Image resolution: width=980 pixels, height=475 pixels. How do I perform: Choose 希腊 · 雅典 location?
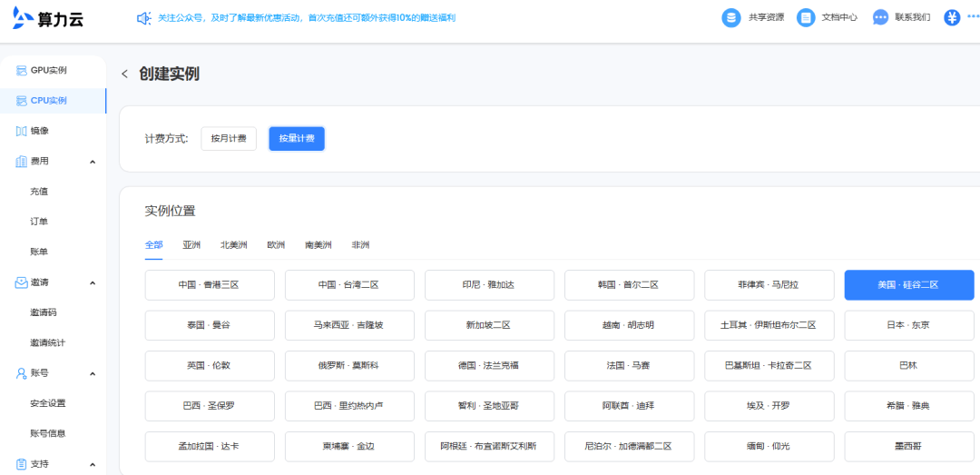(x=909, y=406)
